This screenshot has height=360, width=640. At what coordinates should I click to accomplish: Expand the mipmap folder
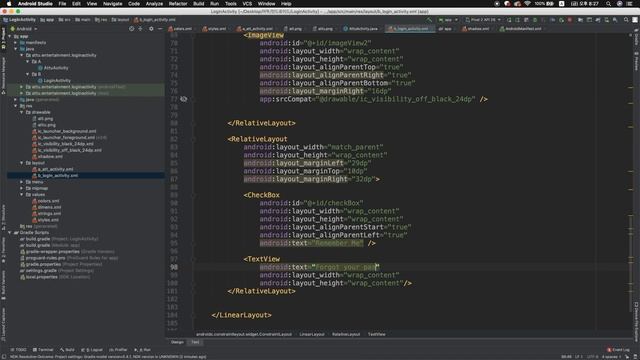click(x=22, y=188)
